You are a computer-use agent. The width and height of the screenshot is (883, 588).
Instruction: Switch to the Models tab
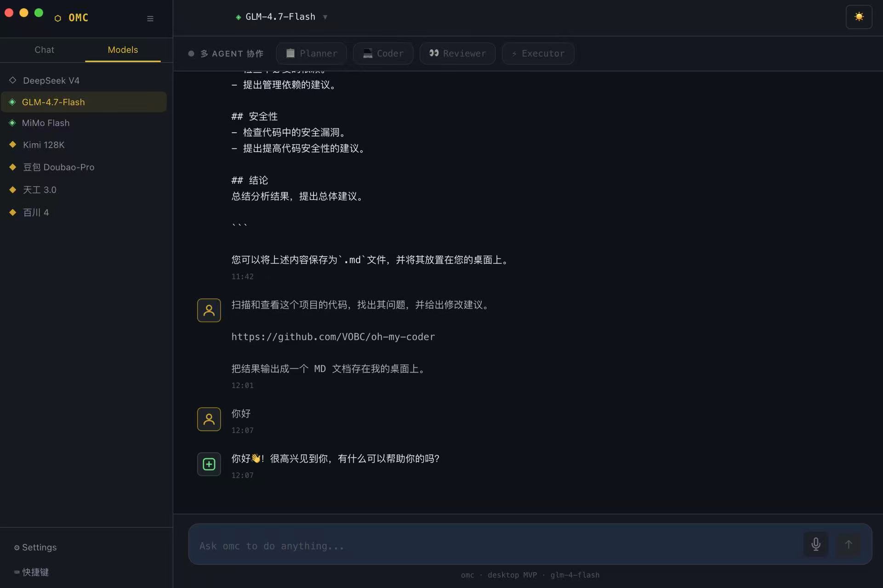[x=123, y=50]
